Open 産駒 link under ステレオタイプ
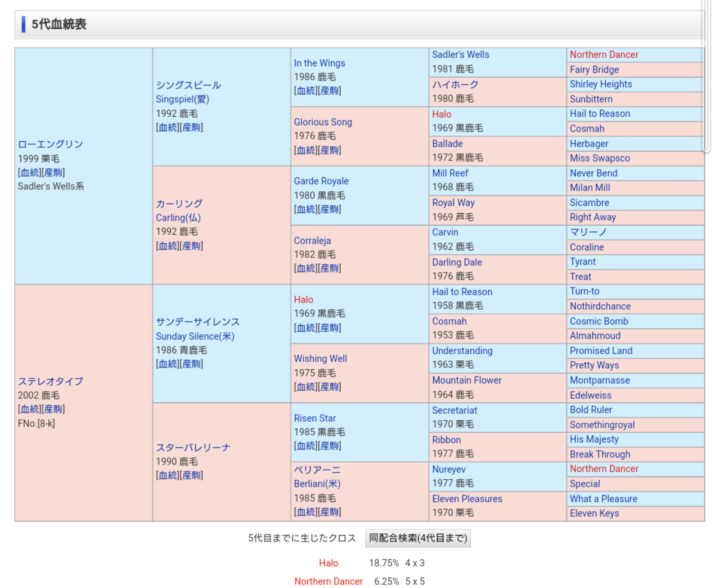The height and width of the screenshot is (588, 718). 53,409
